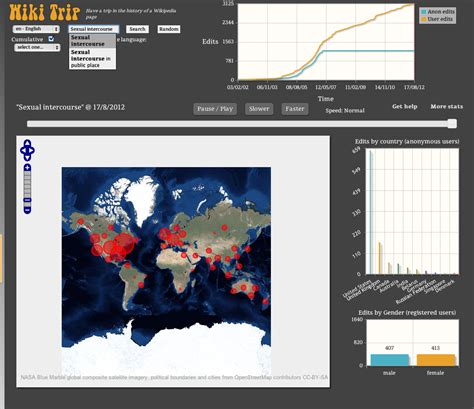The width and height of the screenshot is (474, 409).
Task: Click the Slower button
Action: pyautogui.click(x=259, y=109)
